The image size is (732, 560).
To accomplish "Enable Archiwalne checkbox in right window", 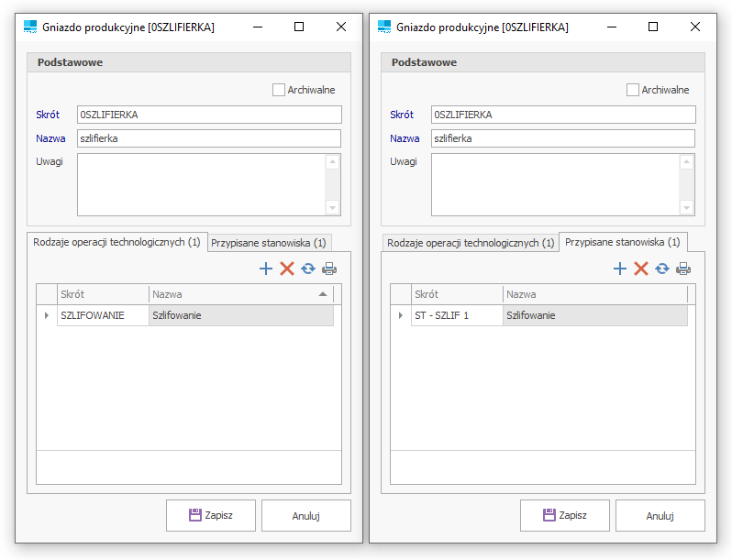I will (633, 90).
